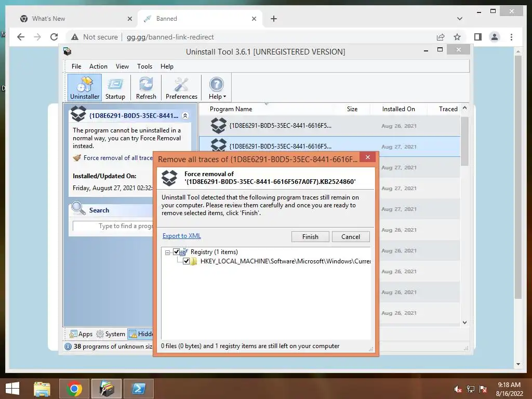Bookmark this page with the star icon

coord(457,37)
